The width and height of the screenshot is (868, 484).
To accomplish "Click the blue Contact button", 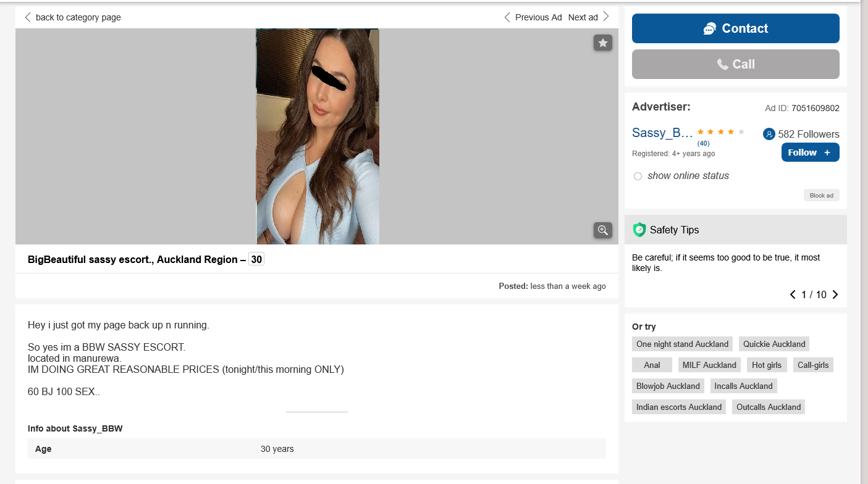I will (735, 28).
